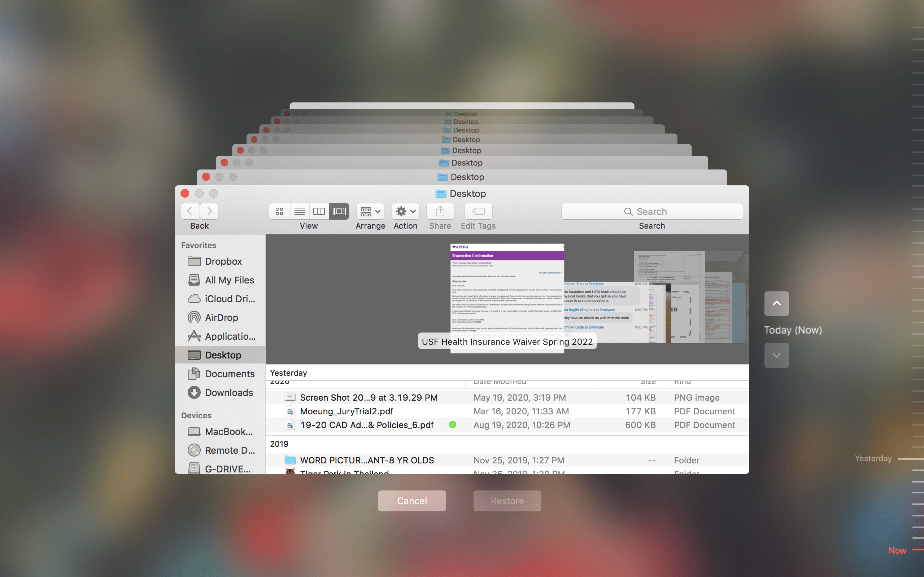The height and width of the screenshot is (577, 924).
Task: Open the Action gear menu
Action: point(405,211)
